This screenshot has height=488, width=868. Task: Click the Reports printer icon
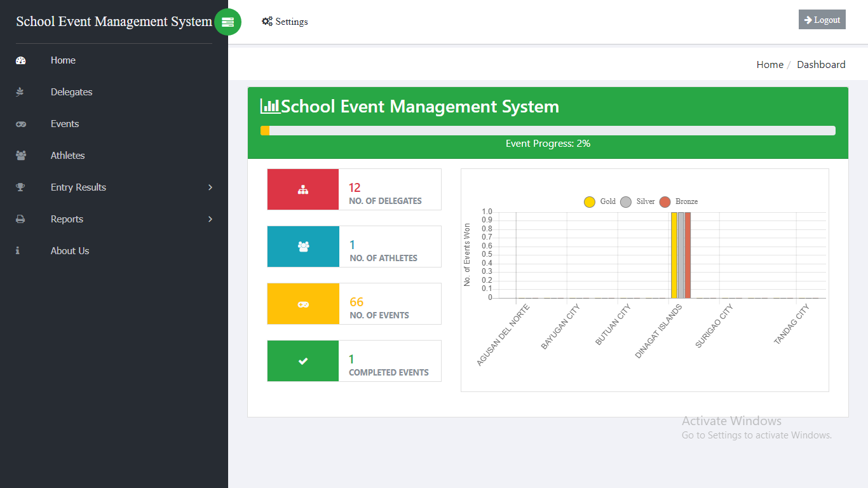tap(20, 219)
